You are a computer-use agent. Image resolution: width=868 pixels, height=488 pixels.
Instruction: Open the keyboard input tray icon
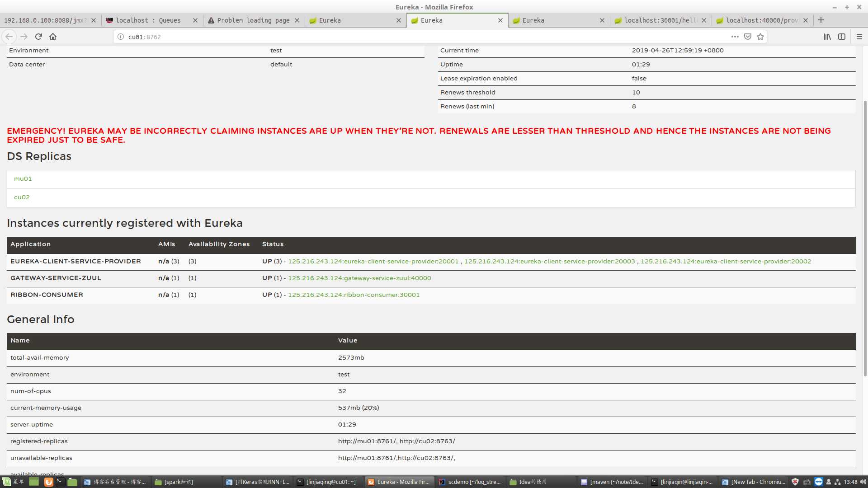(x=807, y=482)
